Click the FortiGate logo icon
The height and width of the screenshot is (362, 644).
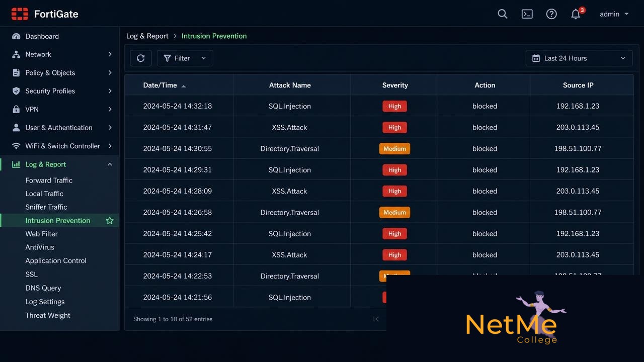(x=20, y=14)
